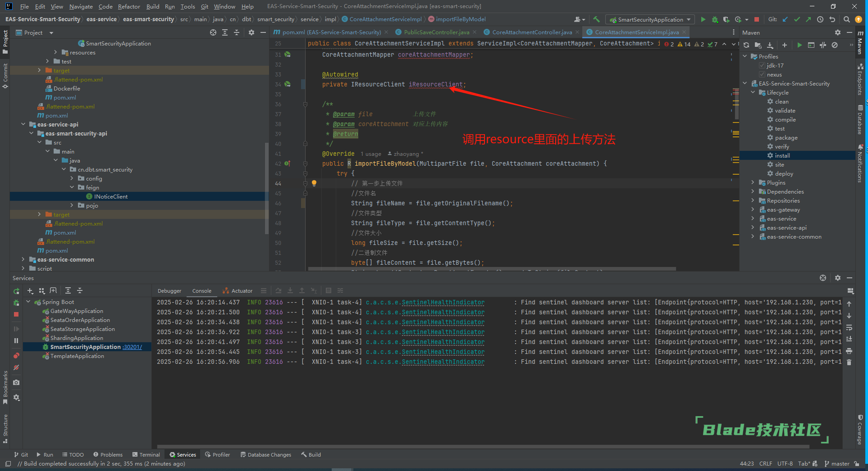Toggle mute breakpoints in Services panel
This screenshot has width=868, height=471.
click(16, 367)
